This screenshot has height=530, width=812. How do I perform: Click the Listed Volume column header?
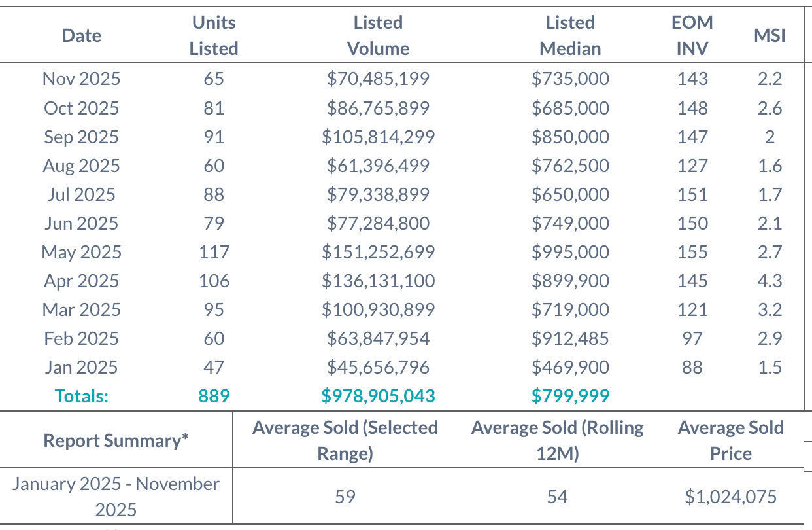coord(378,35)
